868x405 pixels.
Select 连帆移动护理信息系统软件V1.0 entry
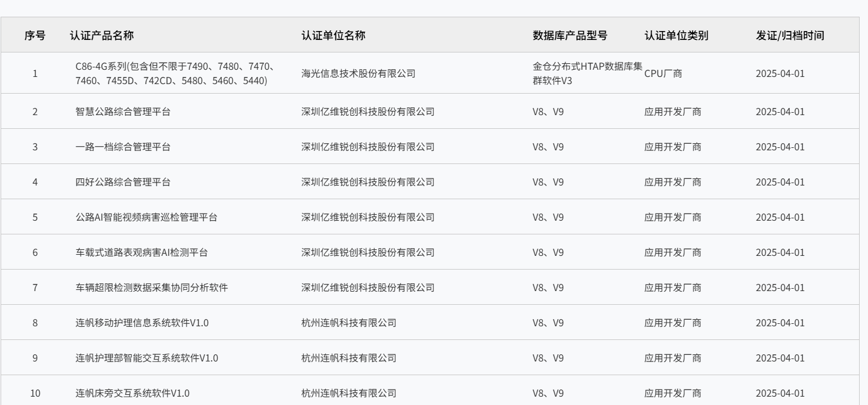coord(142,323)
